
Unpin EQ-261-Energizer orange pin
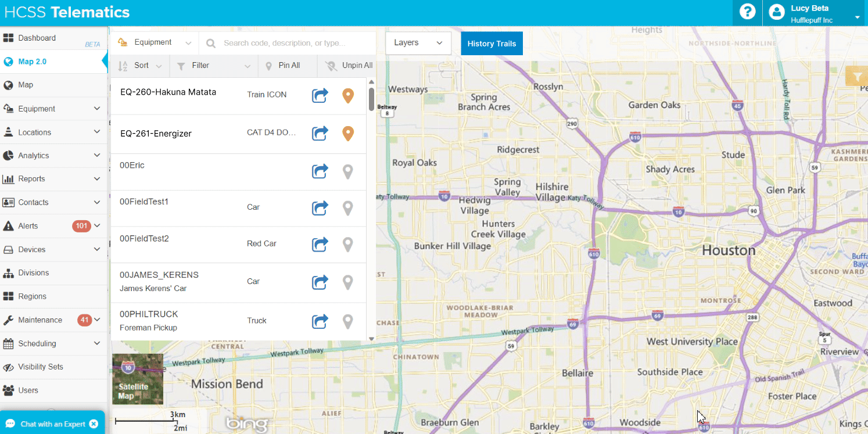[x=348, y=134]
